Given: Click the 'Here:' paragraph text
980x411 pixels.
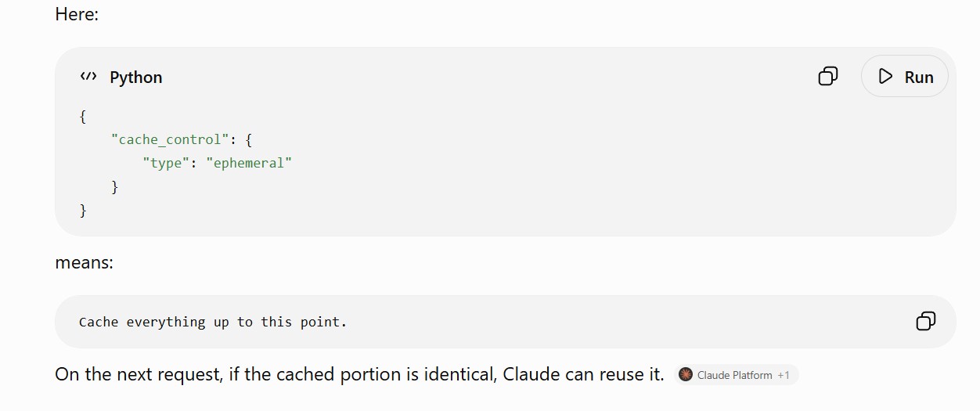Looking at the screenshot, I should (77, 14).
